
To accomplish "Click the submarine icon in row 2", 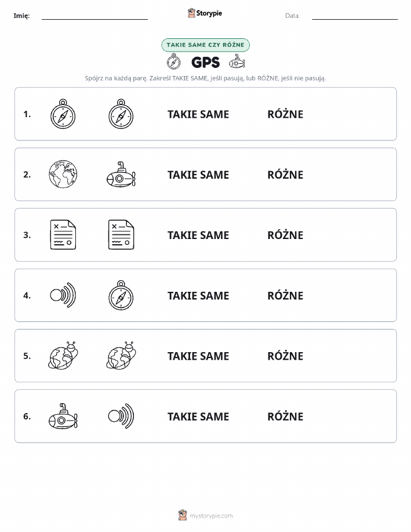I will 121,175.
